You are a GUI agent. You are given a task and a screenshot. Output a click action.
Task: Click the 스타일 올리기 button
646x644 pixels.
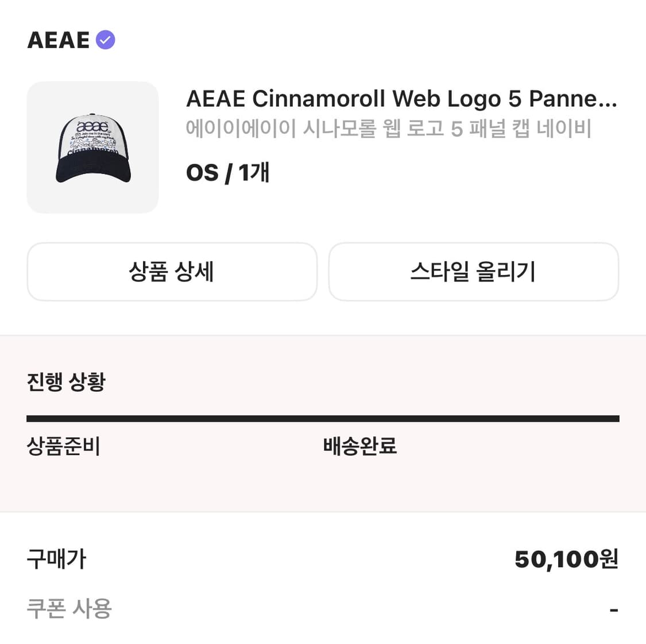(474, 272)
